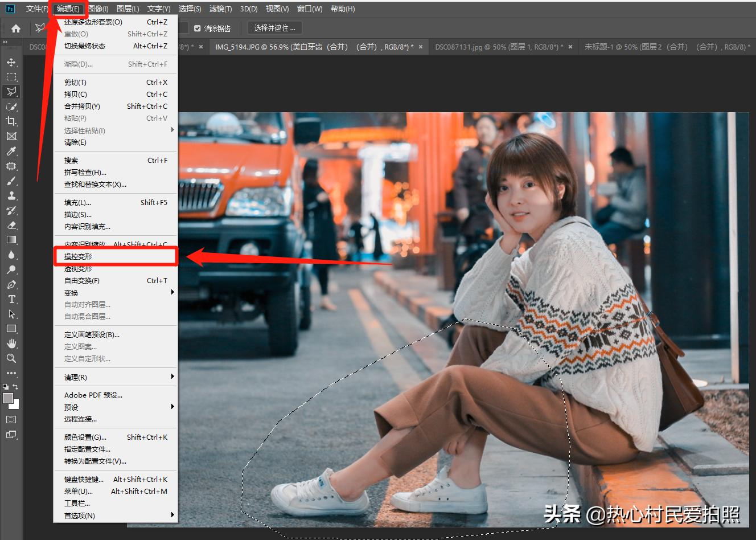Select the Eraser tool
The width and height of the screenshot is (756, 540).
(x=11, y=225)
